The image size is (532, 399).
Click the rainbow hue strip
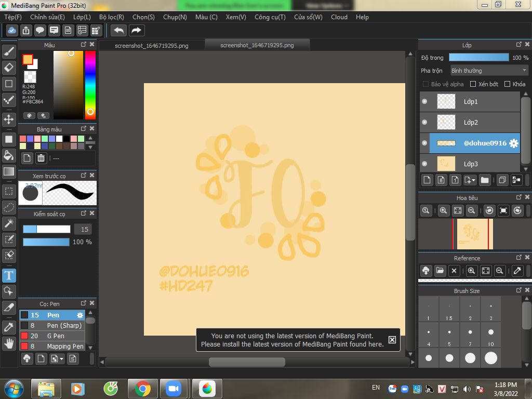(x=90, y=85)
